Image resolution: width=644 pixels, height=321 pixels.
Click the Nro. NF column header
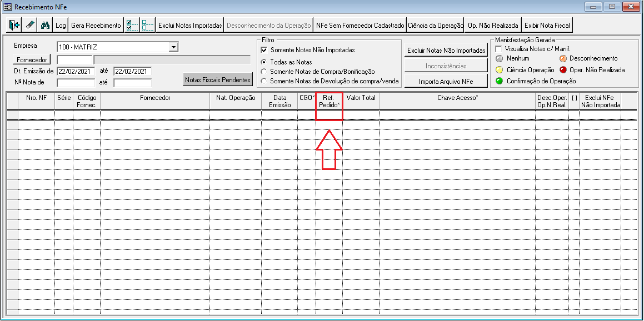pyautogui.click(x=36, y=102)
